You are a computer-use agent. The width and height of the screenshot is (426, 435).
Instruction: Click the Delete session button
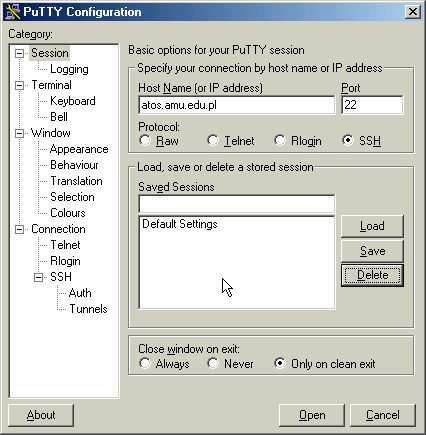click(x=372, y=275)
